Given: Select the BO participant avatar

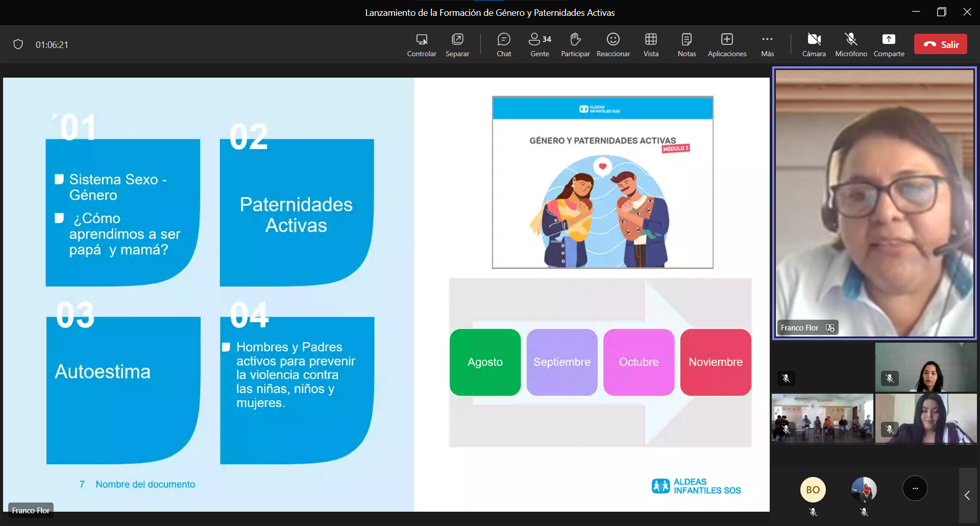Looking at the screenshot, I should pos(813,490).
